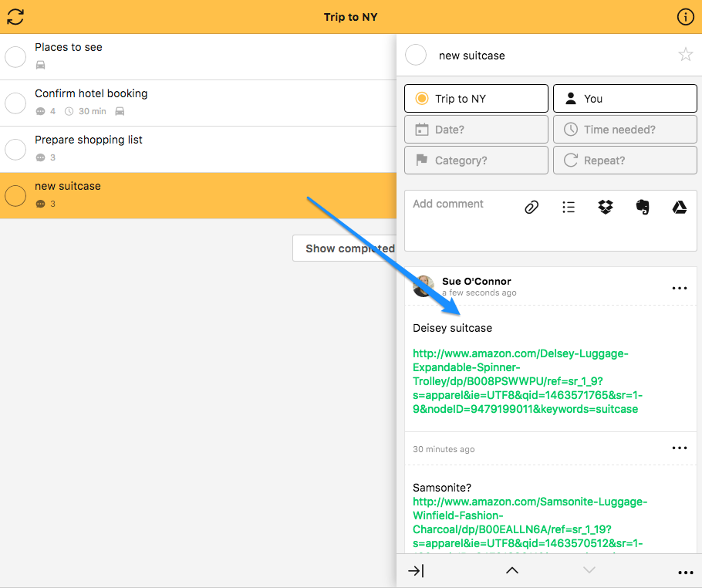702x588 pixels.
Task: Click Sue O'Connor's avatar
Action: coord(423,286)
